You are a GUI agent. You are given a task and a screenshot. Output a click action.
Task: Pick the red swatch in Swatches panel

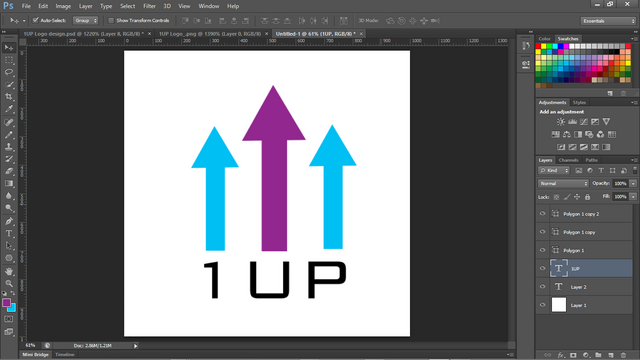538,47
